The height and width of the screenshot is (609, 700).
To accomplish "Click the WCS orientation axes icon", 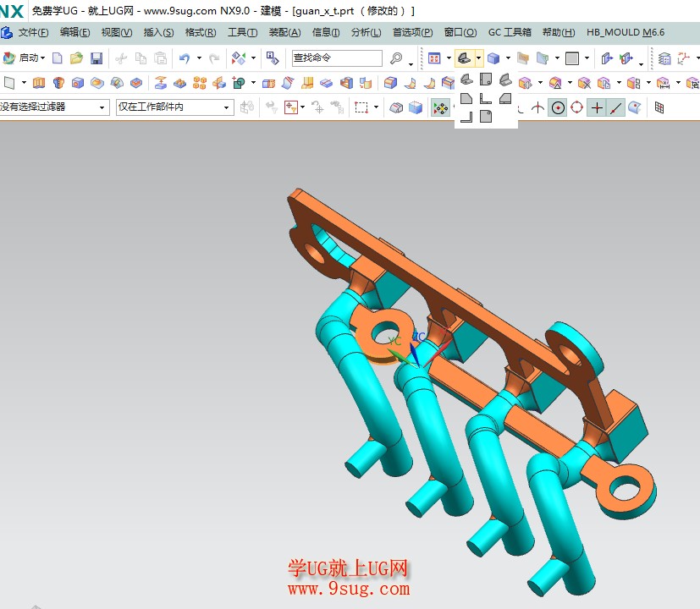I will point(683,58).
